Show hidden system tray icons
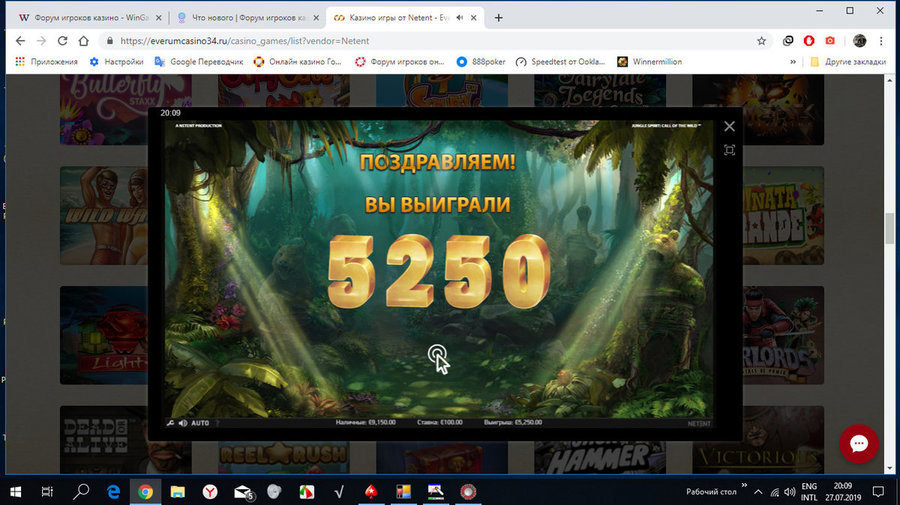 pyautogui.click(x=758, y=492)
